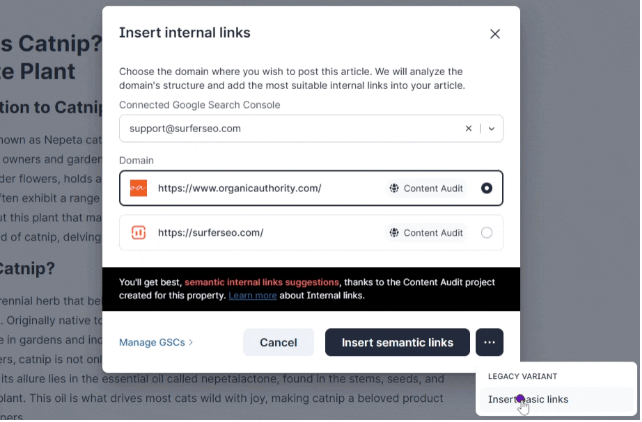Click the organicauthority.com site favicon
Screen dimensions: 642x422
pos(138,188)
